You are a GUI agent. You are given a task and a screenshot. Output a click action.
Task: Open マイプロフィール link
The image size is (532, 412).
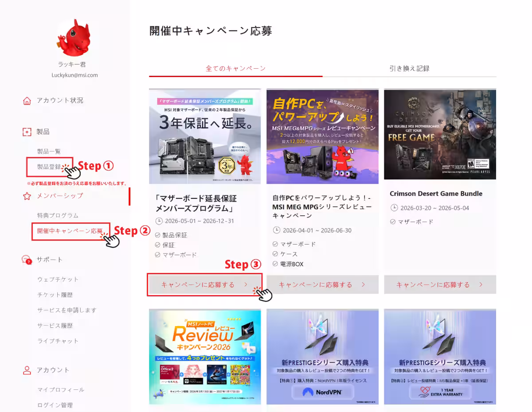point(61,390)
